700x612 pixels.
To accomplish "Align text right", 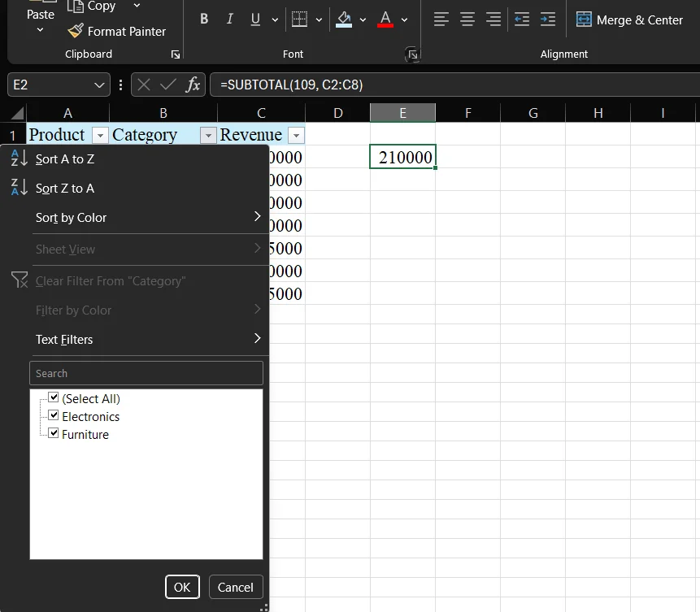I will pos(493,20).
